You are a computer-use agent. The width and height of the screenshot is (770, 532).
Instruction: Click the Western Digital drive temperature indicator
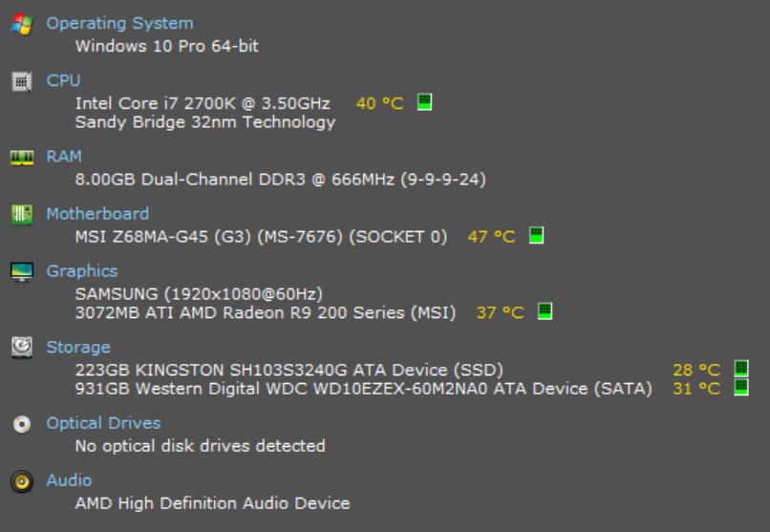[741, 387]
